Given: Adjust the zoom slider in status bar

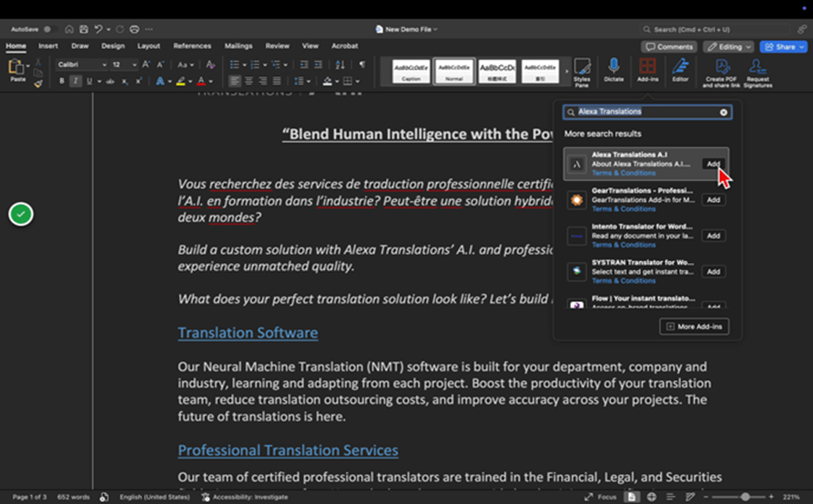Looking at the screenshot, I should click(745, 497).
